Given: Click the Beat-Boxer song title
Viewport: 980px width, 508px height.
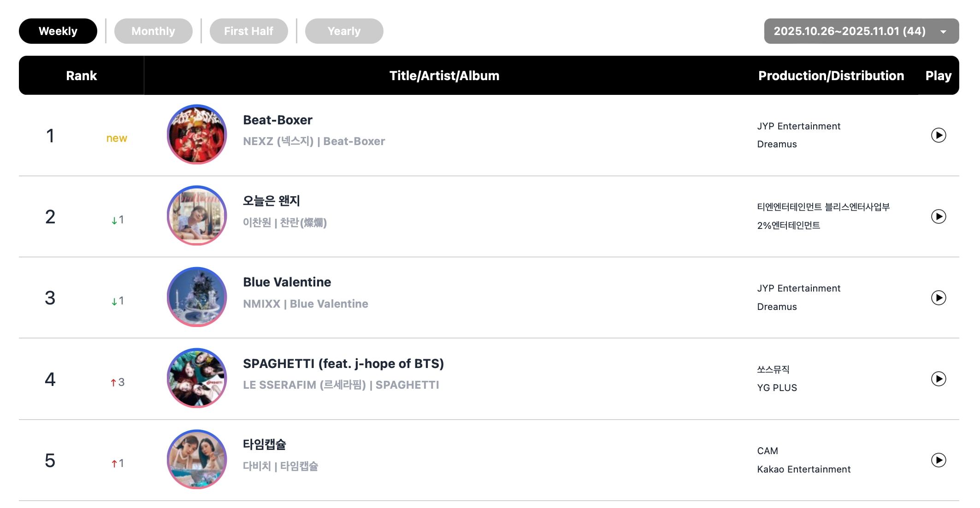Looking at the screenshot, I should pos(277,120).
